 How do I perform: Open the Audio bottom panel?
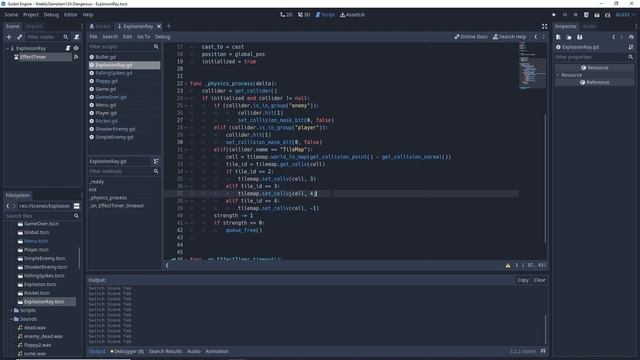point(194,351)
